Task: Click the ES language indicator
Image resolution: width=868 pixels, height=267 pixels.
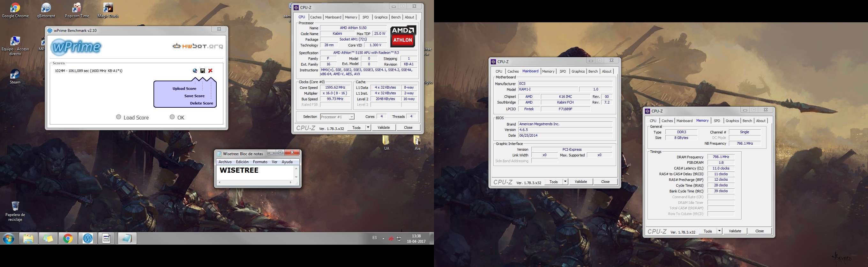Action: coord(374,238)
